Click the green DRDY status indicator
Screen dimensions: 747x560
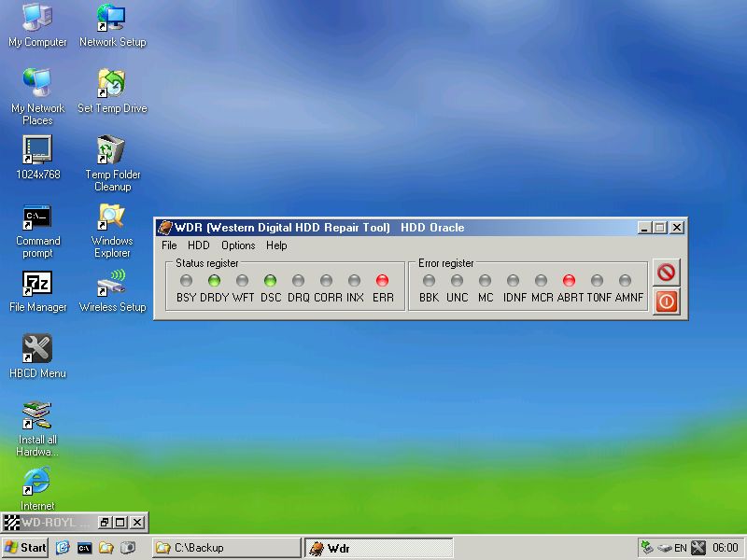click(215, 281)
